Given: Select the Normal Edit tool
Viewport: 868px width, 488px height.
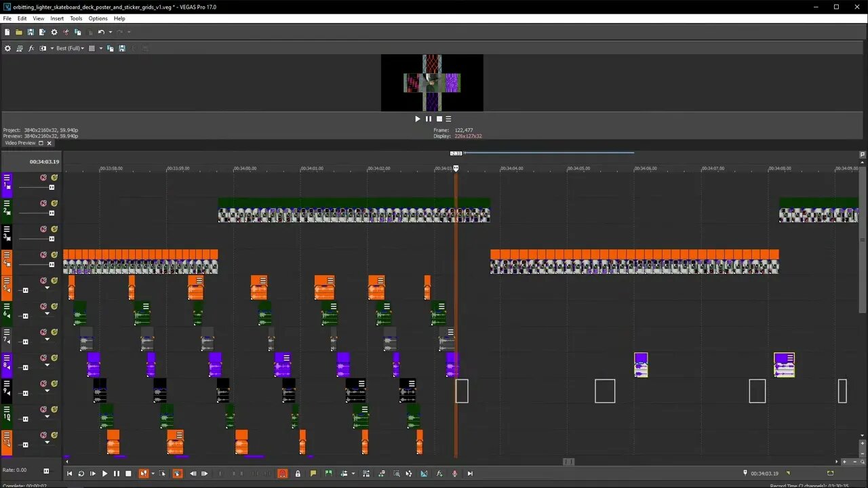Looking at the screenshot, I should pos(143,474).
